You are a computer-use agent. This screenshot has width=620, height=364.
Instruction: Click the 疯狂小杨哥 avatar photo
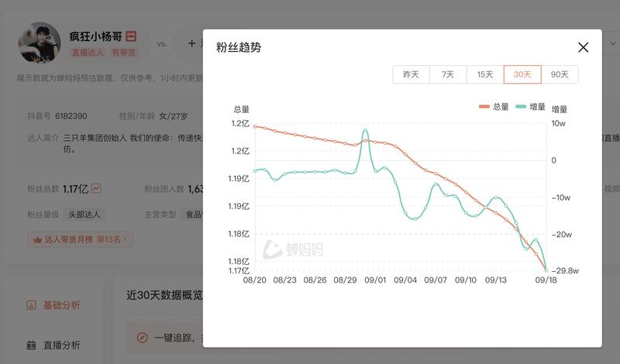point(40,43)
